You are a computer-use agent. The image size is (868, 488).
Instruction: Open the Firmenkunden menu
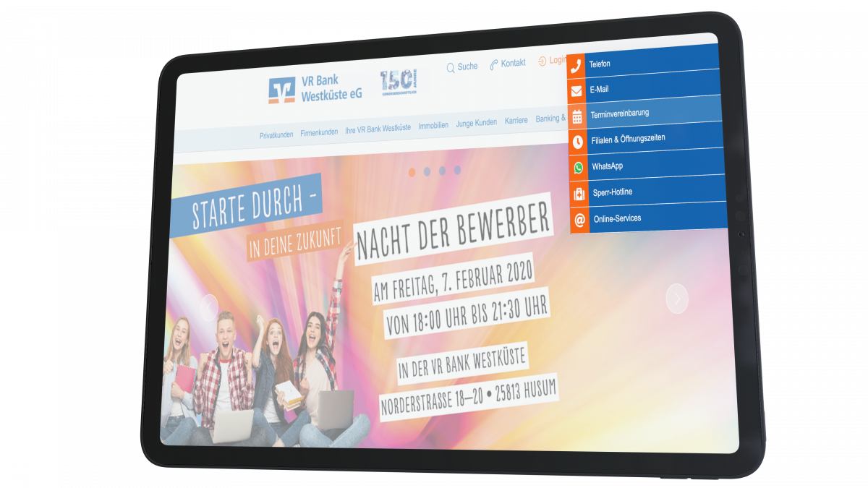[319, 132]
